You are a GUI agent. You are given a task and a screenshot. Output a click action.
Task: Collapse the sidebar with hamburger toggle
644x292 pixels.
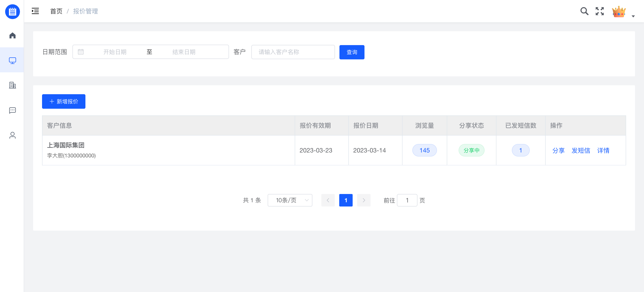point(35,11)
